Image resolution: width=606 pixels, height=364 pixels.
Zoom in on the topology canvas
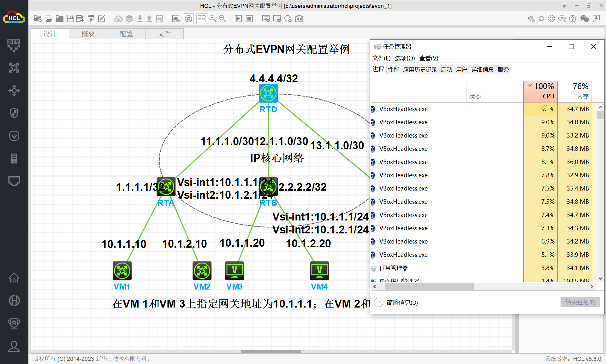[213, 19]
